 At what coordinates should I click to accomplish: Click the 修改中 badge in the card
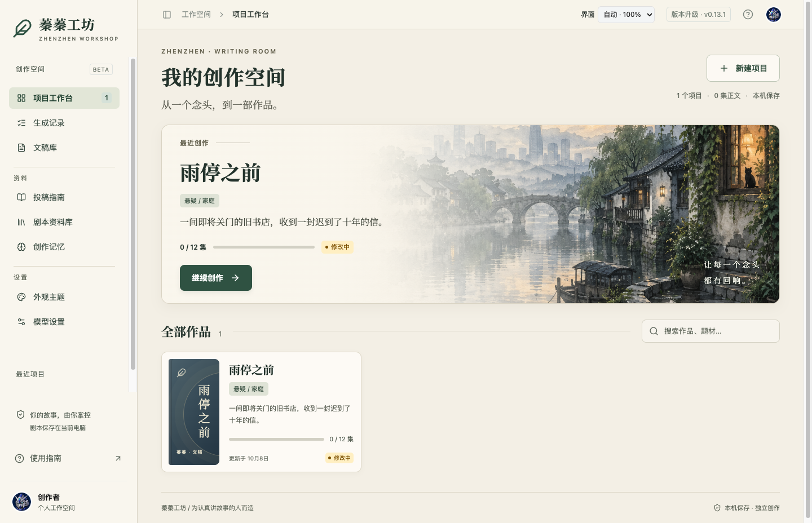(339, 458)
